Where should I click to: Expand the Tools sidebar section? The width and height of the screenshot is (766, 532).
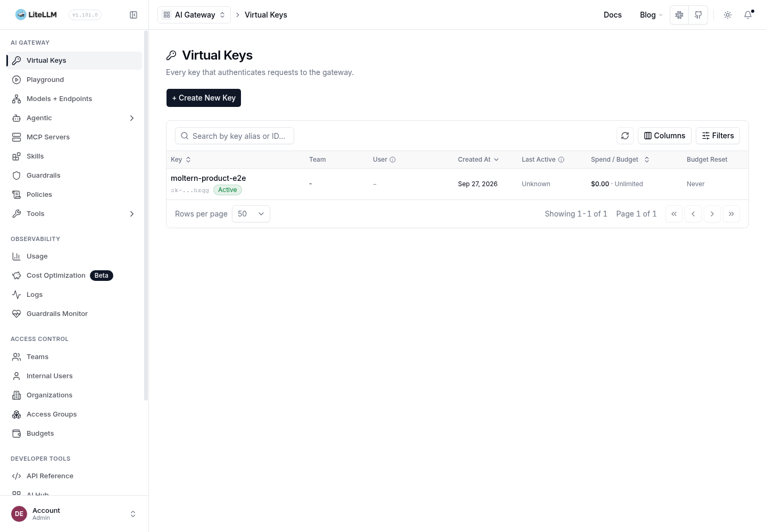pos(74,214)
